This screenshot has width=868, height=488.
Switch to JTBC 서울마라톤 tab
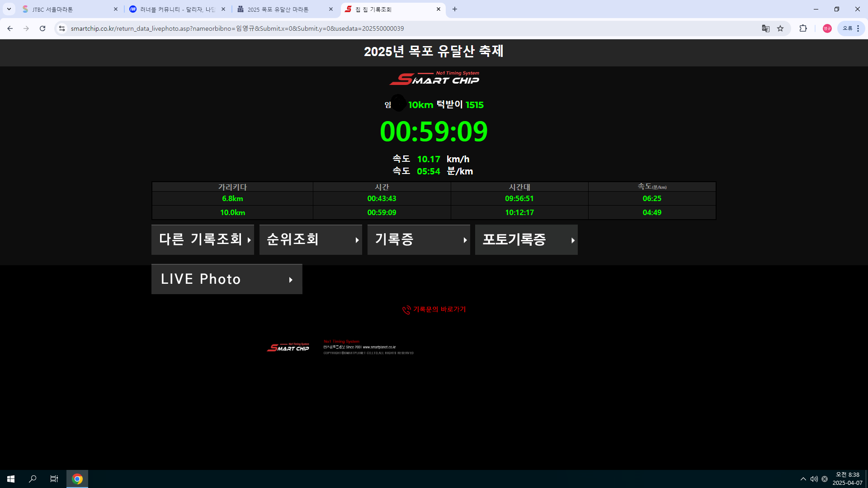pos(68,9)
